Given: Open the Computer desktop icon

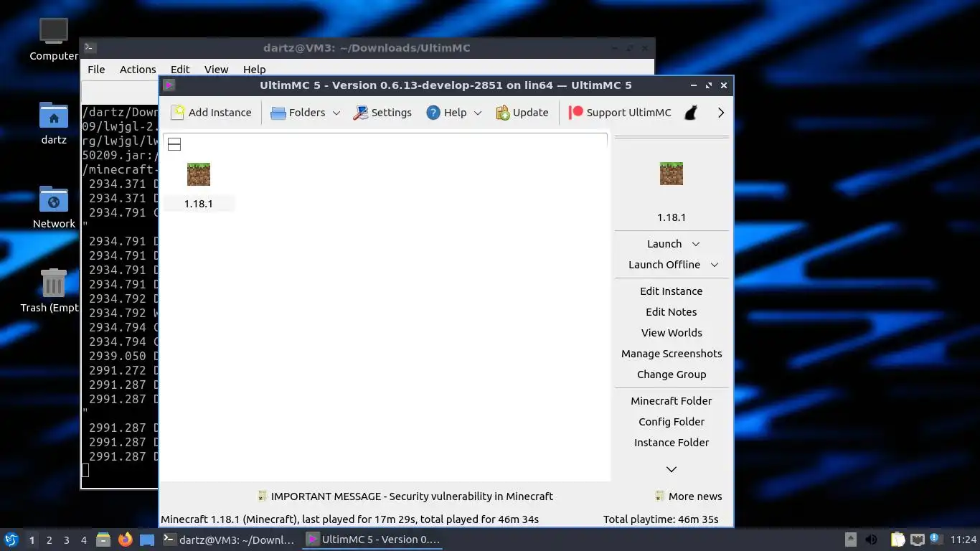Looking at the screenshot, I should click(x=54, y=39).
